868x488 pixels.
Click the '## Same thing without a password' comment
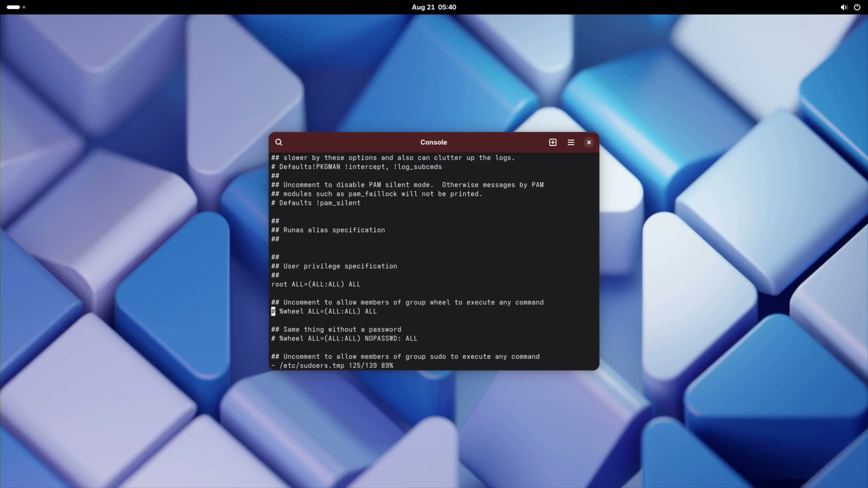[336, 329]
